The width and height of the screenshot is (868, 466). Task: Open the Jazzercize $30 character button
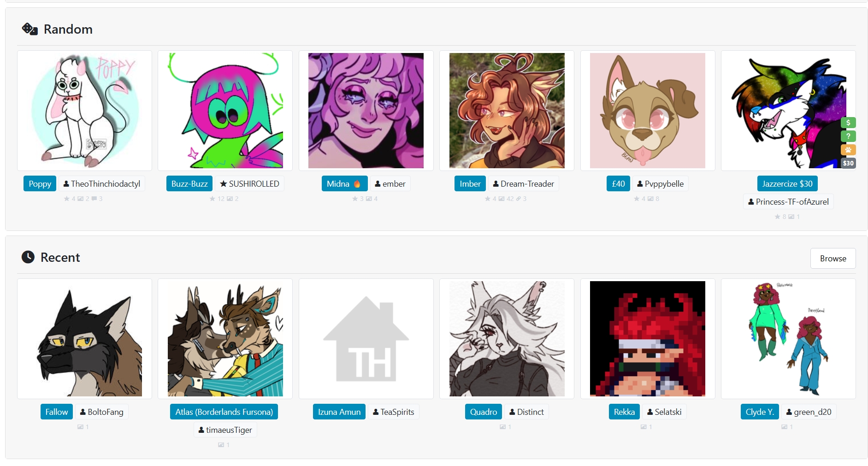point(787,183)
